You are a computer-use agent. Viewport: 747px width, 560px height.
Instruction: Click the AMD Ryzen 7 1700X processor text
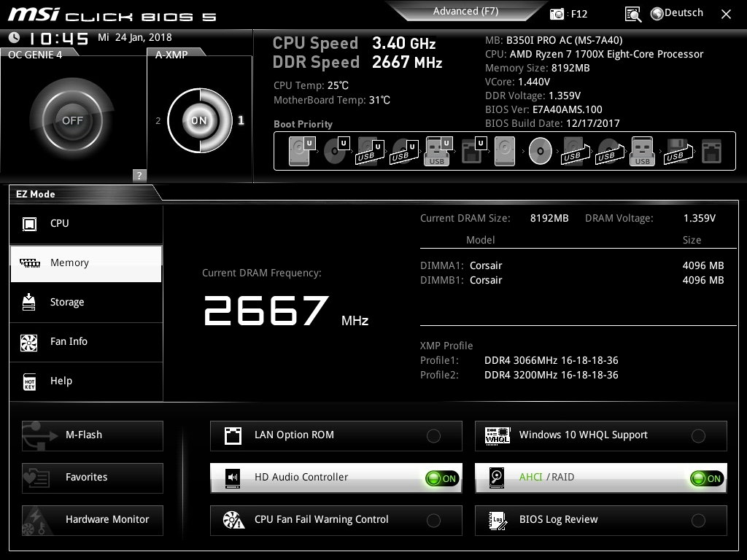[606, 54]
